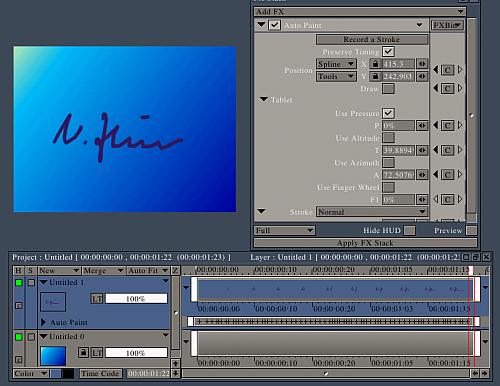This screenshot has height=386, width=500.
Task: Hide the Untitled 0 layer via green light
Action: (19, 337)
